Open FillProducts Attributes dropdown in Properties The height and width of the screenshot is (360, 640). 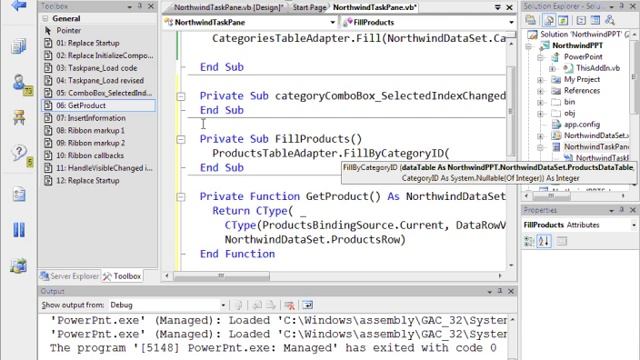pyautogui.click(x=633, y=225)
